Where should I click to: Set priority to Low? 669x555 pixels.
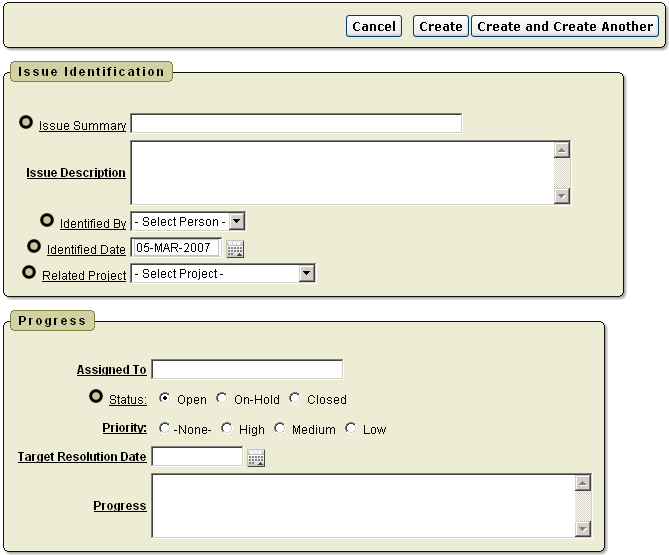point(351,428)
